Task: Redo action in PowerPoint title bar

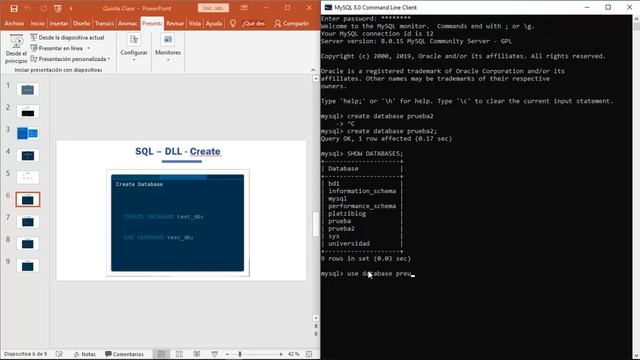Action: (43, 8)
